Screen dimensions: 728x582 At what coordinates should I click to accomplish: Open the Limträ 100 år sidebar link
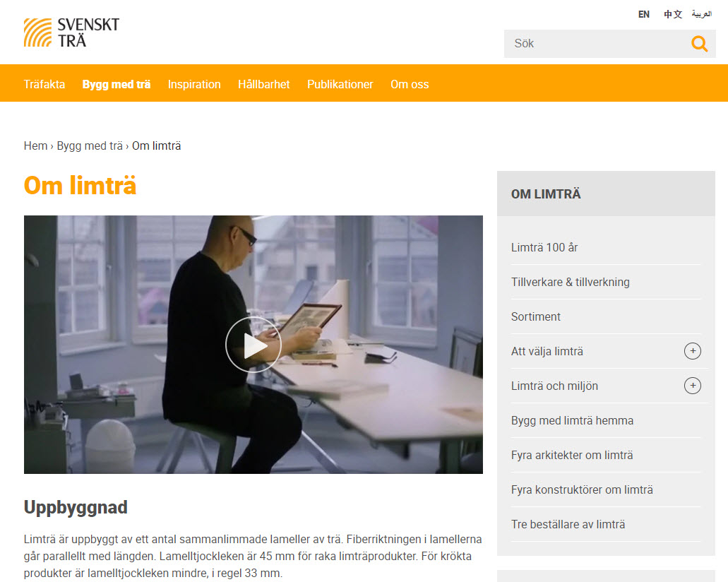coord(544,248)
